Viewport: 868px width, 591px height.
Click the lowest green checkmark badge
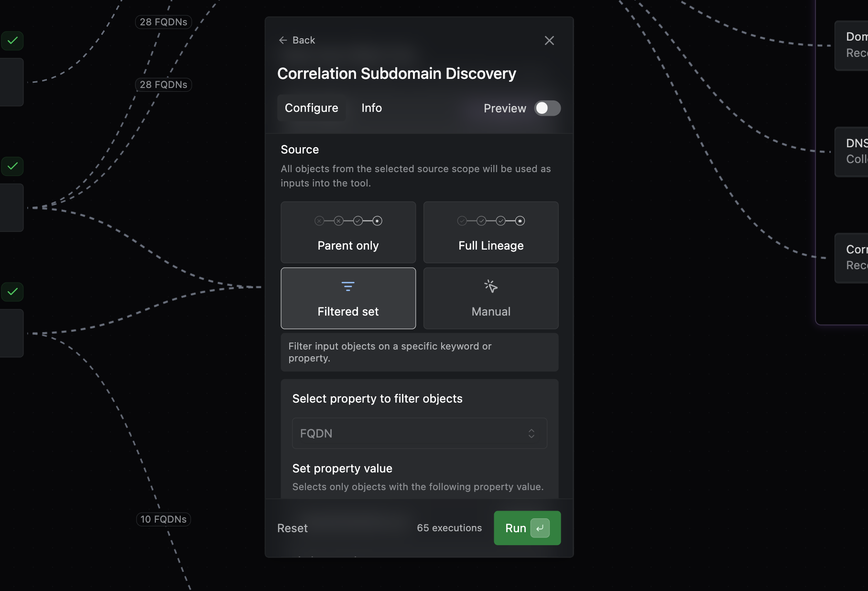click(x=12, y=292)
